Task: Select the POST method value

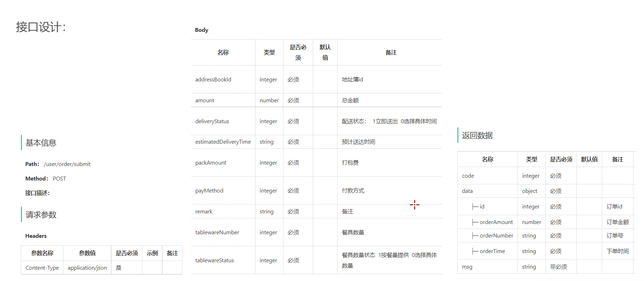Action: tap(59, 178)
